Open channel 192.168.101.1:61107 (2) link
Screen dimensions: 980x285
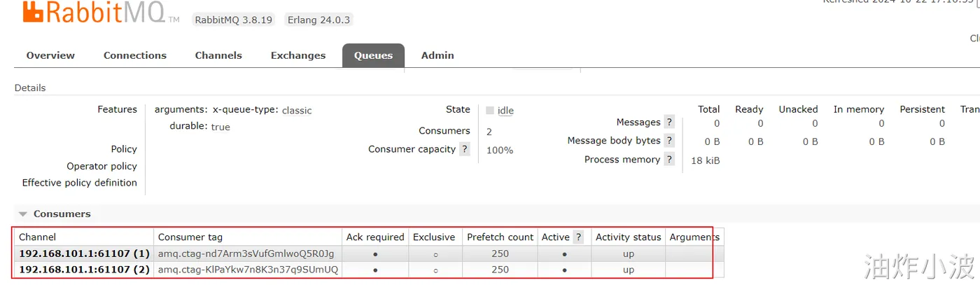pyautogui.click(x=84, y=270)
